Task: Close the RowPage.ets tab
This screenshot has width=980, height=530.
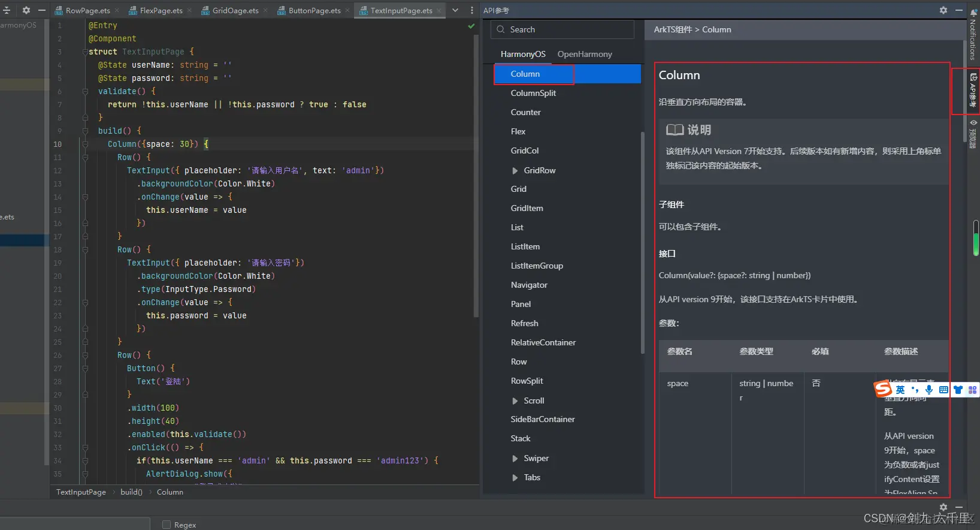Action: tap(116, 10)
